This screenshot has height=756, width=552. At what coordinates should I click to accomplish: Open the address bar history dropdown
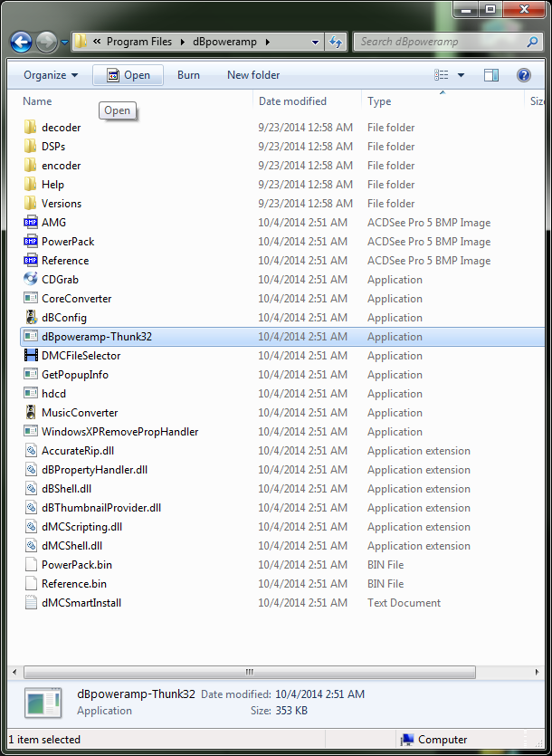pos(315,42)
